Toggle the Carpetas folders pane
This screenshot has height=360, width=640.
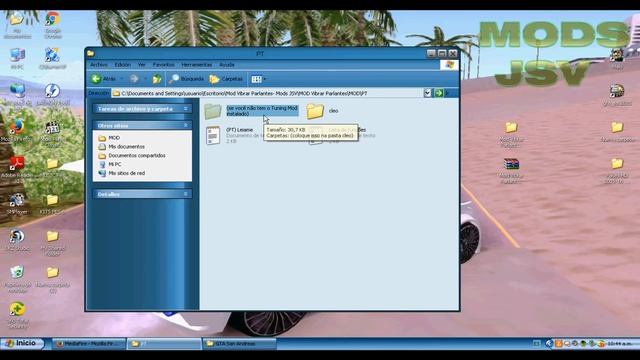(226, 79)
